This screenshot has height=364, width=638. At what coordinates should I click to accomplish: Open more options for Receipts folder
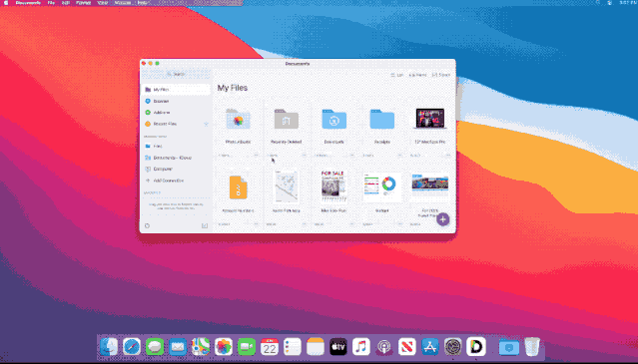tap(400, 156)
